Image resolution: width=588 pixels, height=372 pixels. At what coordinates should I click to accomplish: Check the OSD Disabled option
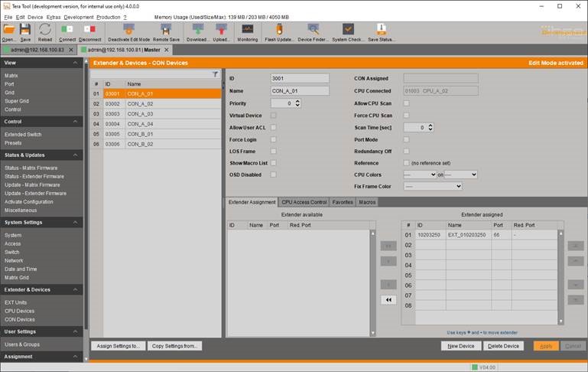tap(274, 175)
